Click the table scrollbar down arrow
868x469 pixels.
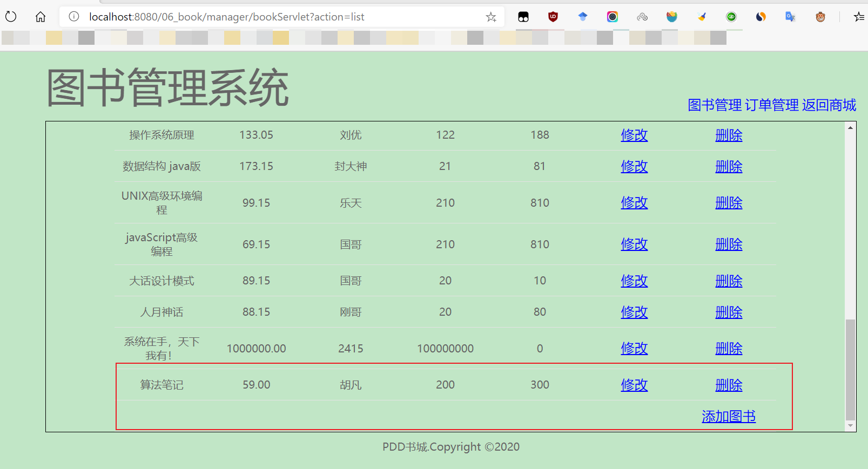[850, 425]
